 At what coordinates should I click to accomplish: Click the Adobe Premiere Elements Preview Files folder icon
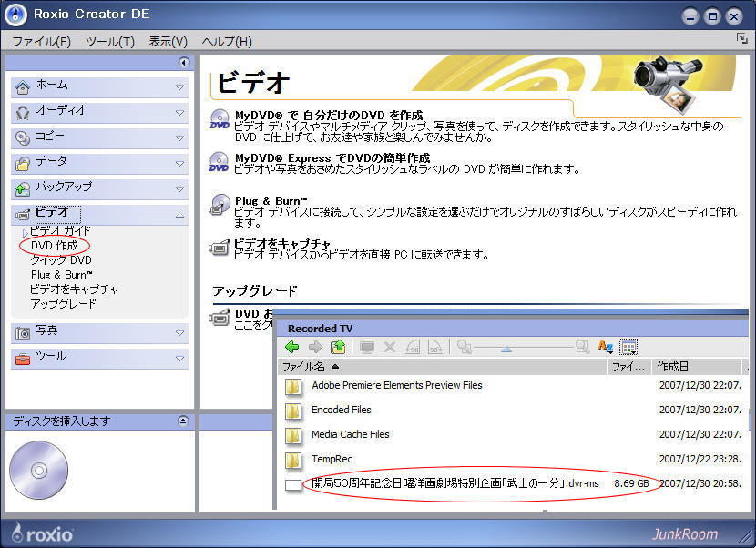[293, 387]
